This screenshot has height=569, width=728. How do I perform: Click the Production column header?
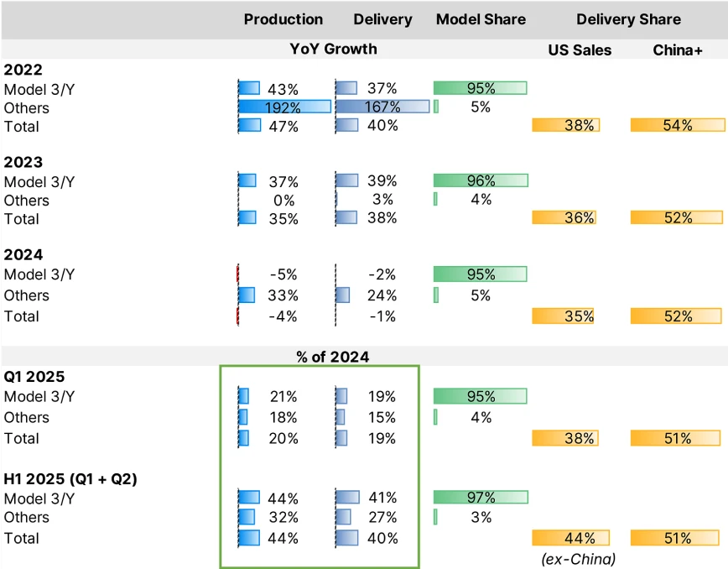283,19
